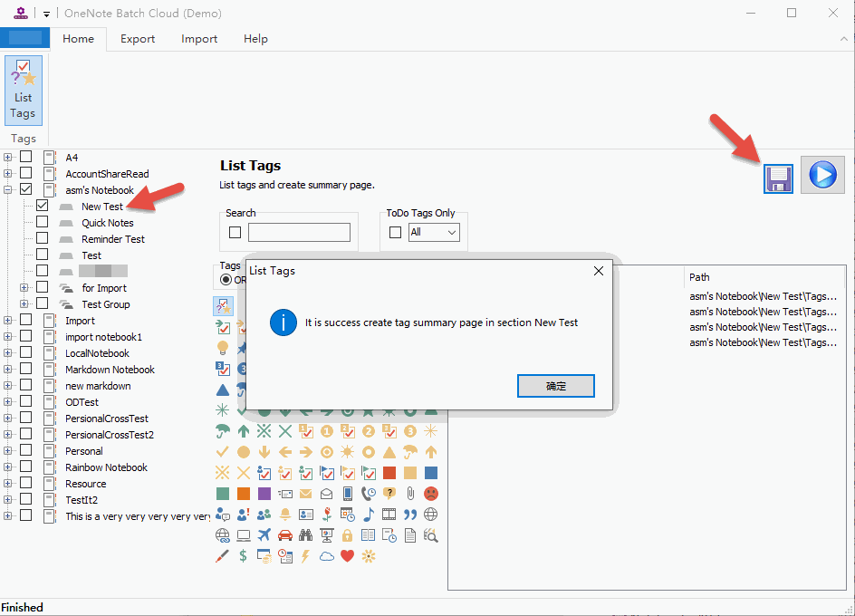Image resolution: width=855 pixels, height=616 pixels.
Task: Close the List Tags dialog with X
Action: coord(598,271)
